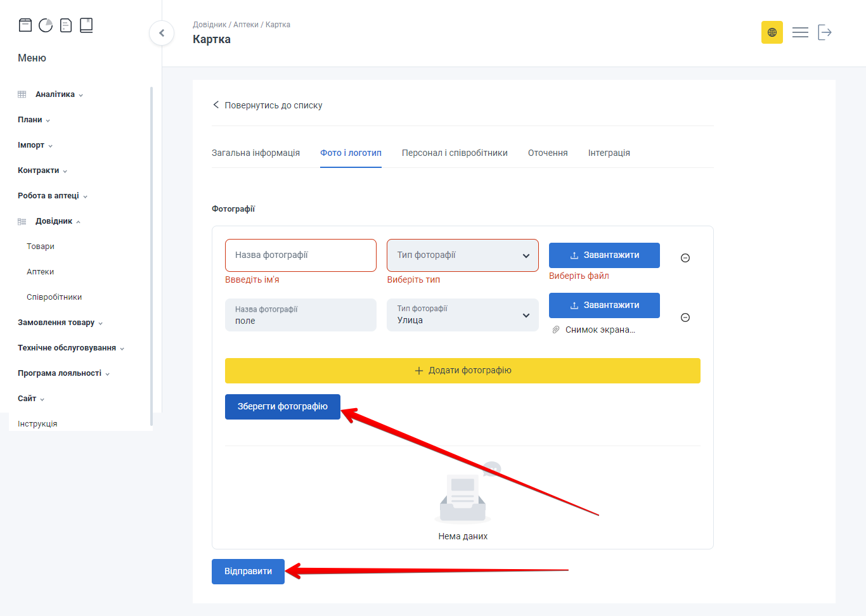The image size is (866, 616).
Task: Click the logout icon at top right
Action: 824,32
